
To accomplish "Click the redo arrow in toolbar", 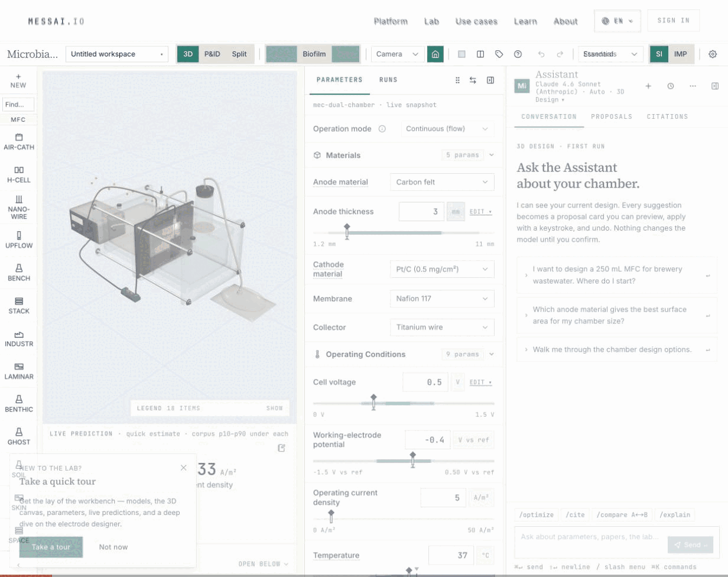I will (560, 54).
